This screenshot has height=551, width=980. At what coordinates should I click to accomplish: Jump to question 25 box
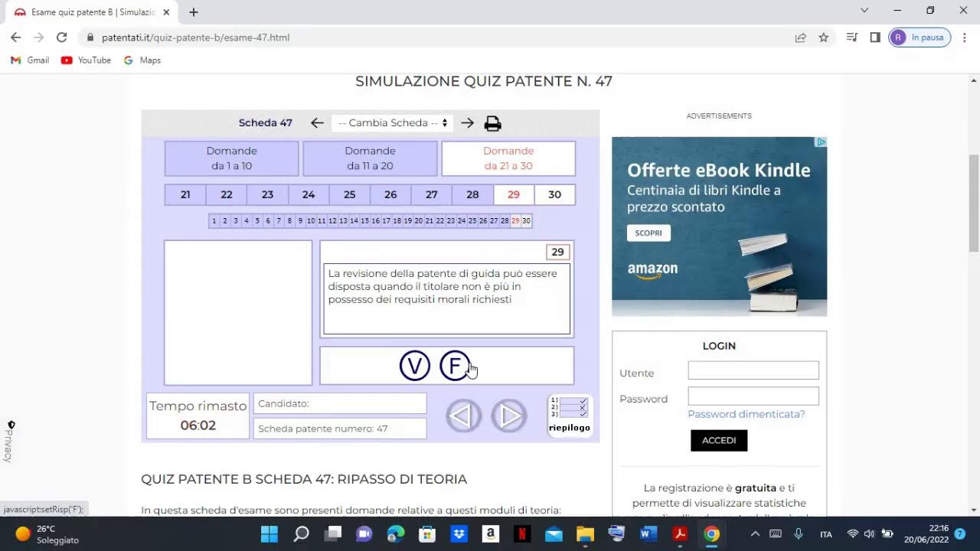[x=350, y=194]
